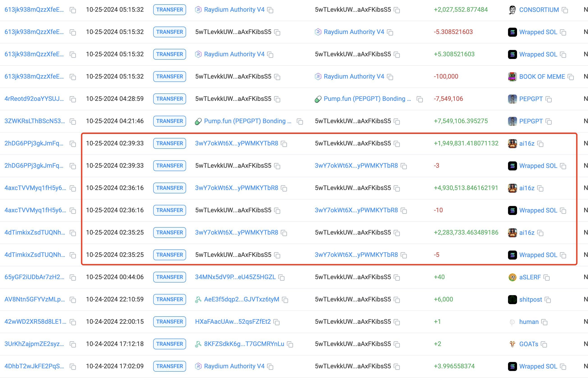Click the +1,949,831.418071132 amount value
This screenshot has width=588, height=380.
466,143
